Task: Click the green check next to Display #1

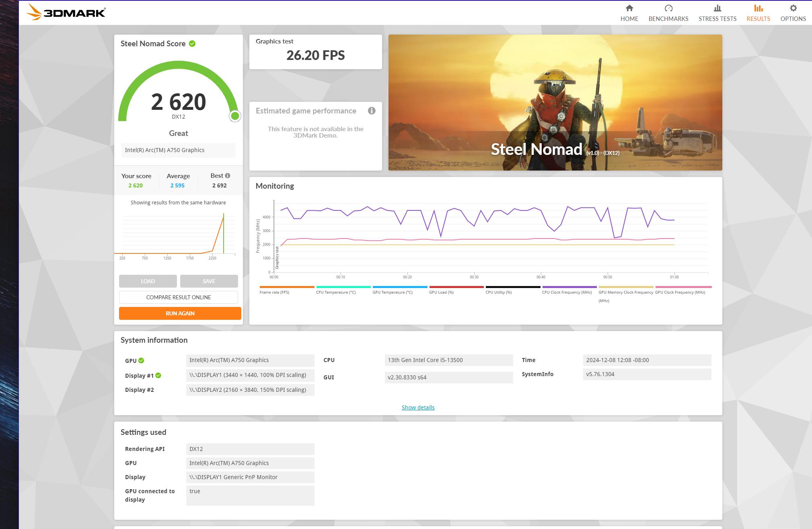Action: click(158, 375)
